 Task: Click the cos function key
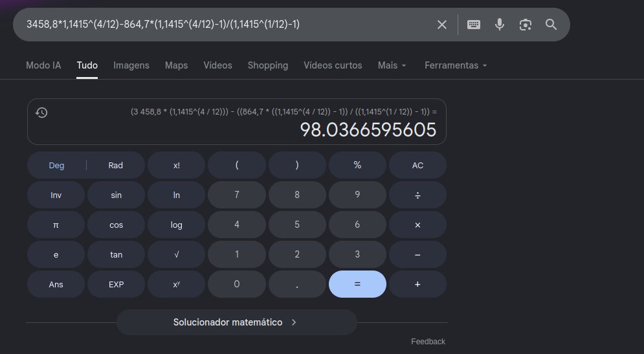pyautogui.click(x=117, y=225)
